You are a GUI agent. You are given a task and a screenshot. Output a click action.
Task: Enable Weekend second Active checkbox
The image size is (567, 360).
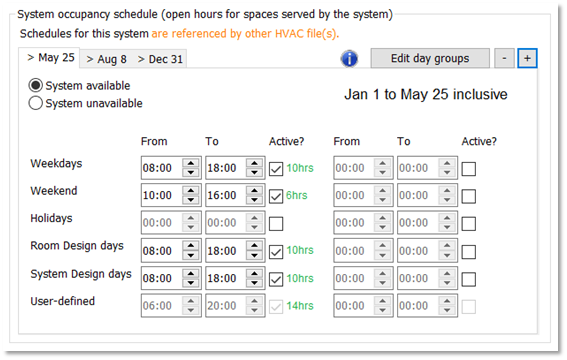[469, 196]
